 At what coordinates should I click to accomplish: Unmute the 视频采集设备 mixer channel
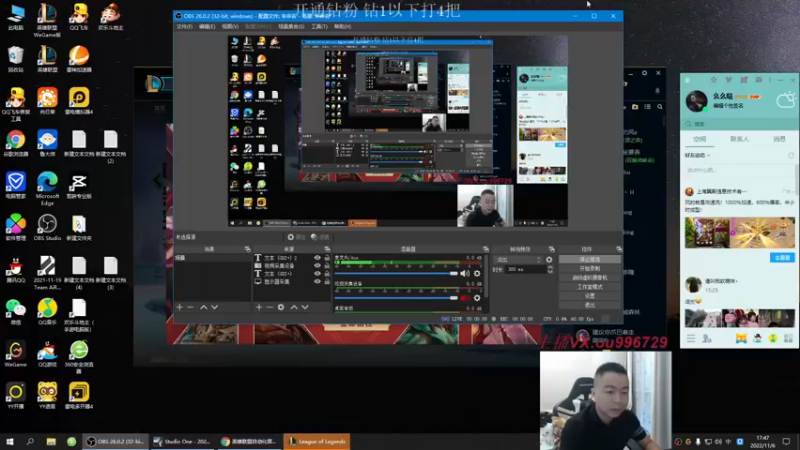click(x=465, y=298)
